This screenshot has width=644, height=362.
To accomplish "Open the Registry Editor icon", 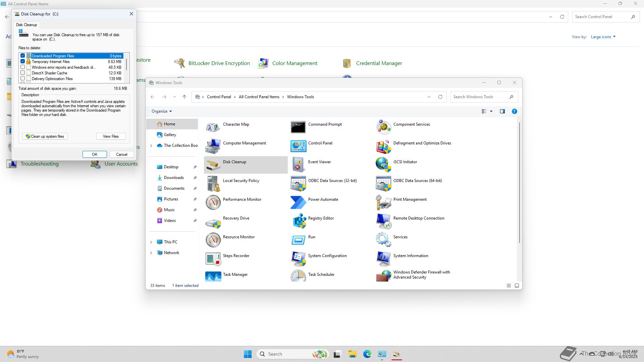I will pos(299,221).
